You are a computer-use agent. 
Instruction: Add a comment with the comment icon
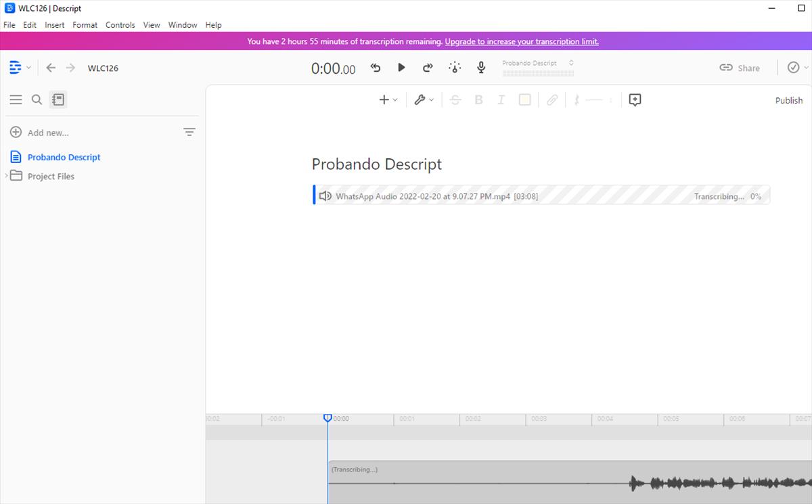coord(635,100)
